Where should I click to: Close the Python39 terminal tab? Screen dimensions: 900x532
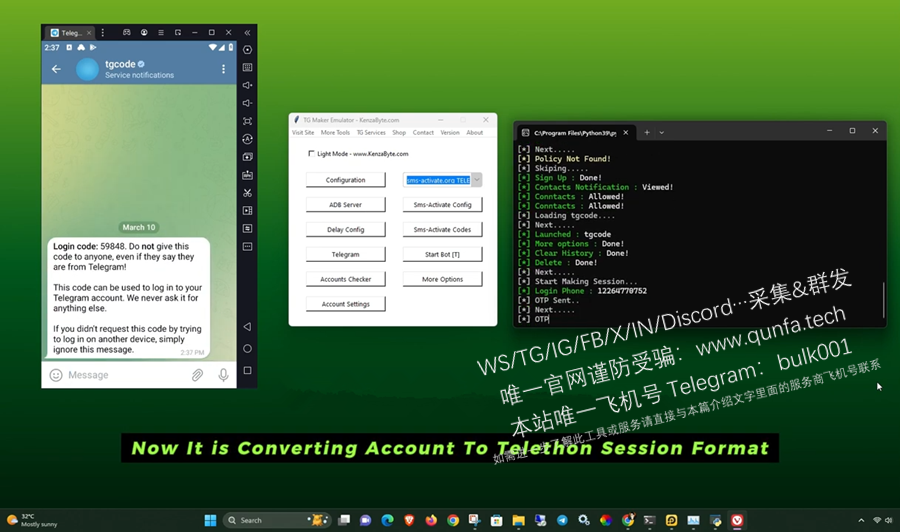click(x=626, y=133)
